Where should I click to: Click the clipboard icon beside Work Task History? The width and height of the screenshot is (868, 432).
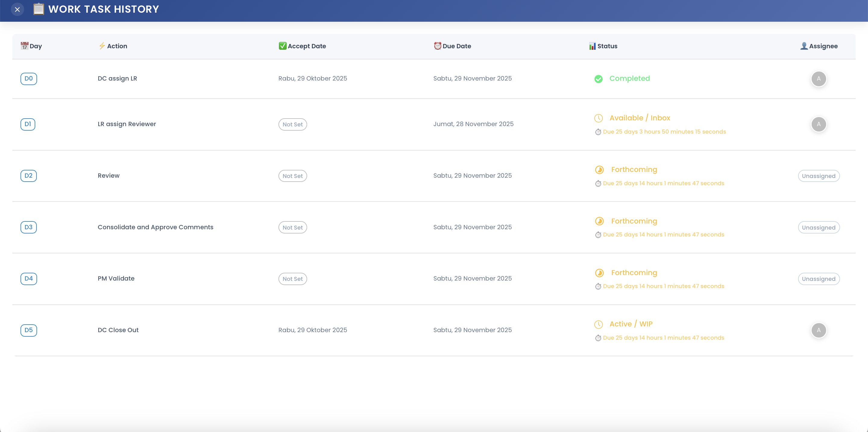(39, 9)
